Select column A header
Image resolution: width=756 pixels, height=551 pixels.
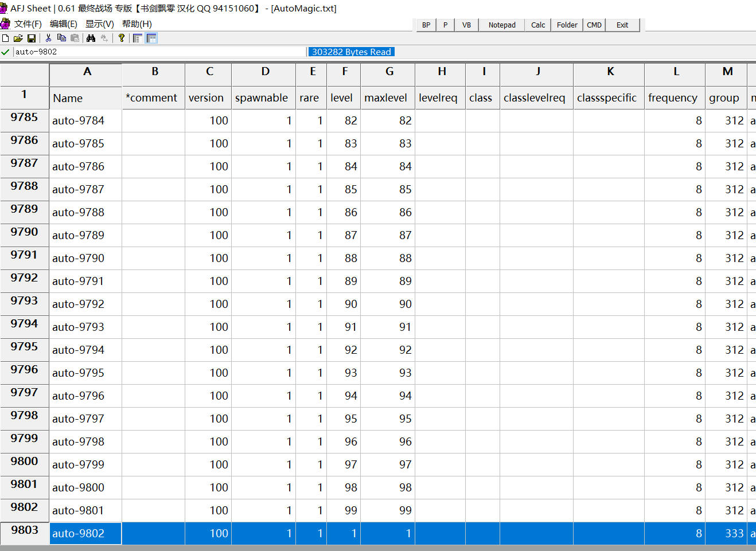point(86,75)
